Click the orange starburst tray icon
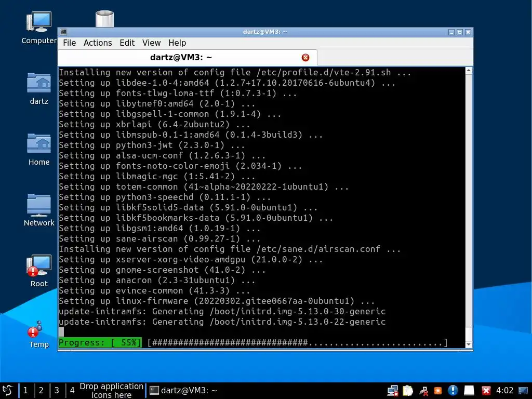This screenshot has width=532, height=399. click(437, 391)
